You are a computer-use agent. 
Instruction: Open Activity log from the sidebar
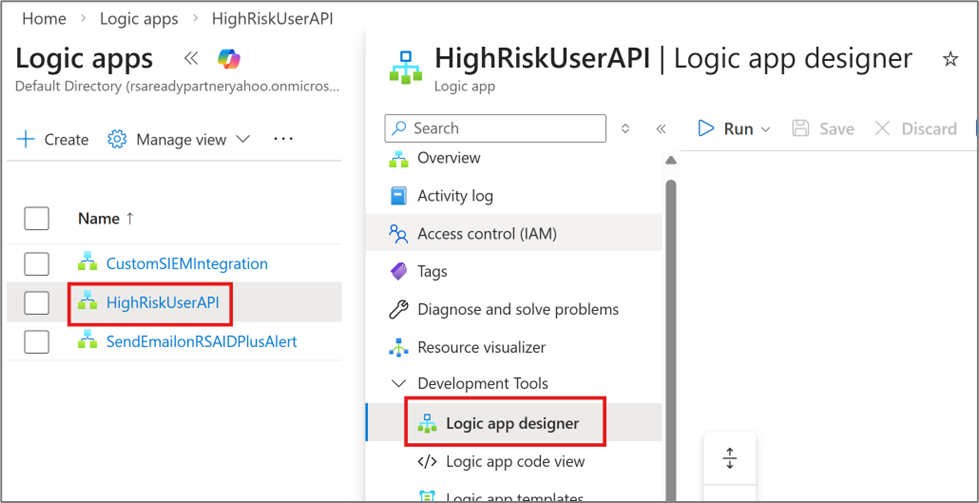(454, 196)
